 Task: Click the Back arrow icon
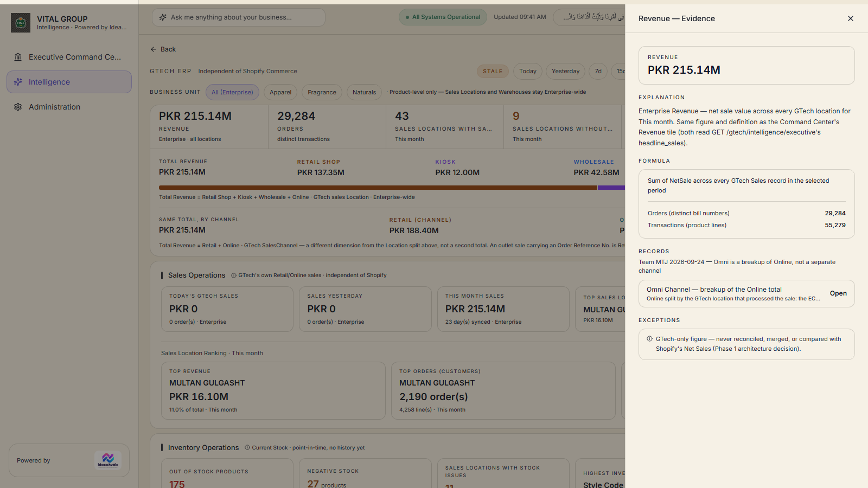pos(154,49)
